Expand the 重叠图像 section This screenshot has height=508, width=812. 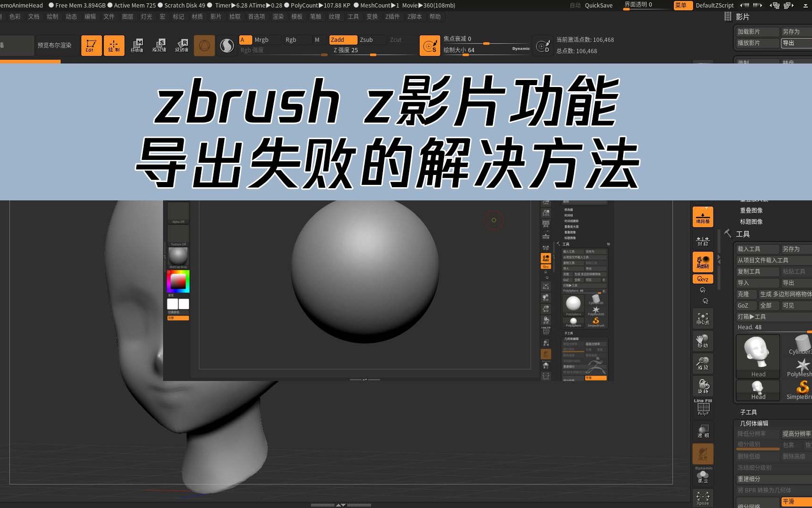pos(751,210)
